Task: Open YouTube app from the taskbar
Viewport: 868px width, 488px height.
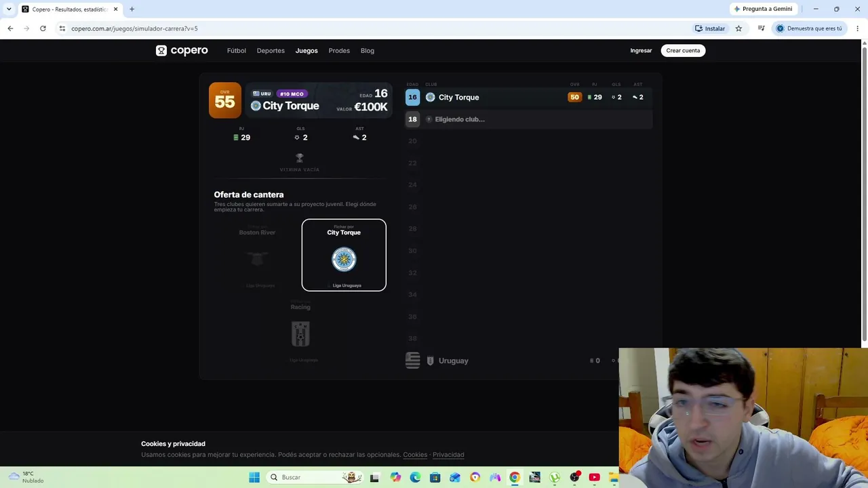Action: point(594,477)
